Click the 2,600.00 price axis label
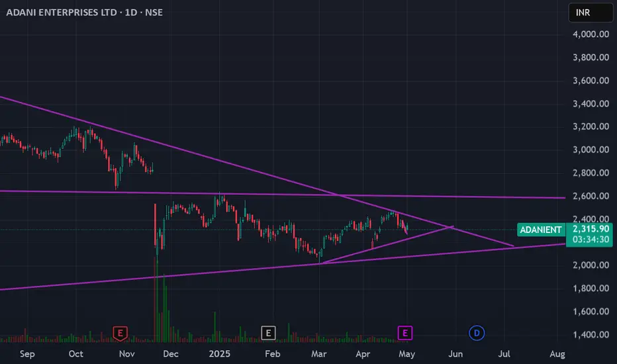 591,197
